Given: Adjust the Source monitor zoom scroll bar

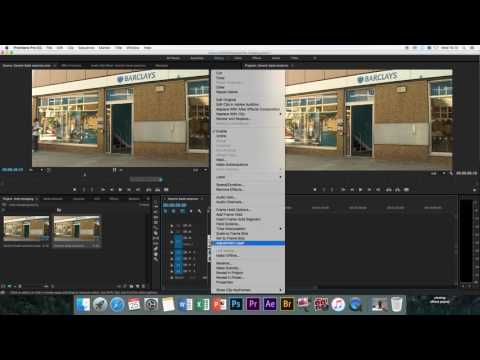Looking at the screenshot, I should click(146, 179).
